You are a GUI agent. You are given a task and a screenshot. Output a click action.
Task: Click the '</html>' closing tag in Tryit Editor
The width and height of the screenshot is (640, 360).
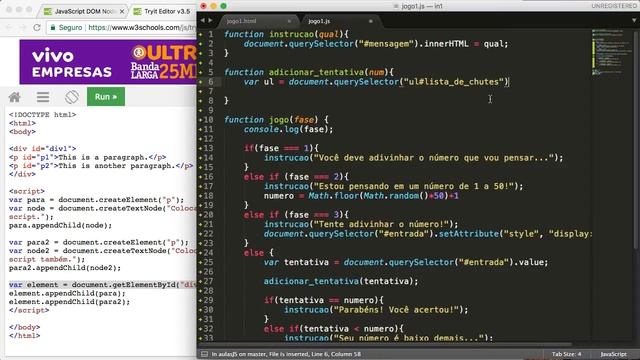coord(24,336)
